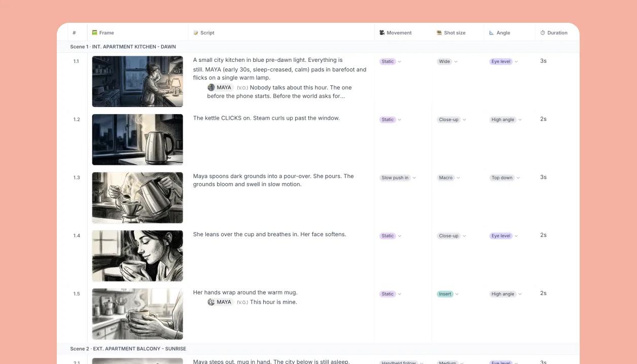Select face close-up storyboard frame 1.4
This screenshot has width=637, height=364.
pyautogui.click(x=137, y=256)
